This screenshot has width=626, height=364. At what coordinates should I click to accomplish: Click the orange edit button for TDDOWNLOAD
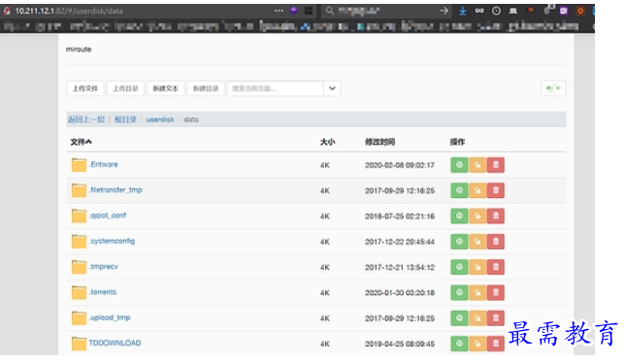pyautogui.click(x=478, y=344)
